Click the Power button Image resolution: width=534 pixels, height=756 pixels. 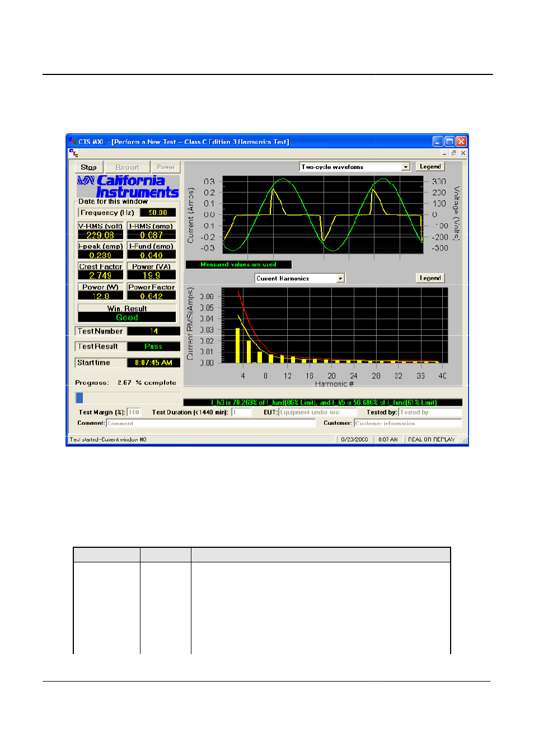166,167
